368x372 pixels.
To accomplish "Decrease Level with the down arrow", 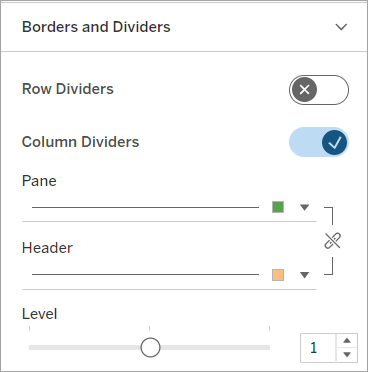I will [x=347, y=354].
